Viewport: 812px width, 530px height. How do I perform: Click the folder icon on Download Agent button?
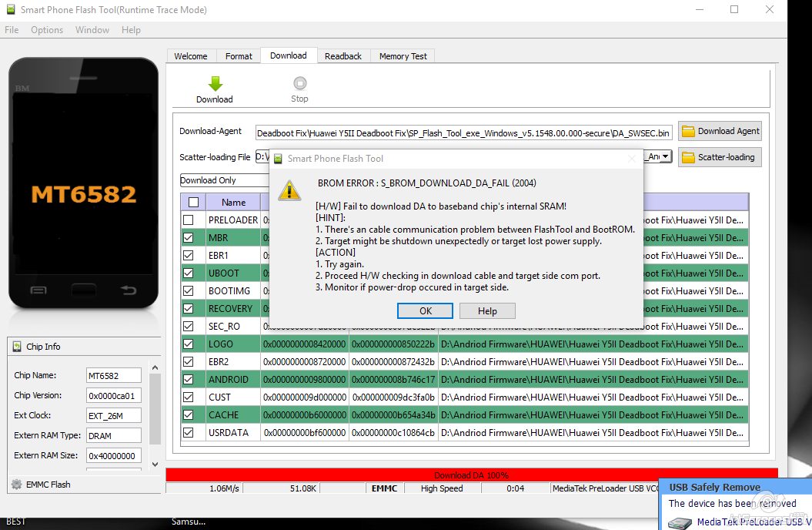[x=688, y=131]
